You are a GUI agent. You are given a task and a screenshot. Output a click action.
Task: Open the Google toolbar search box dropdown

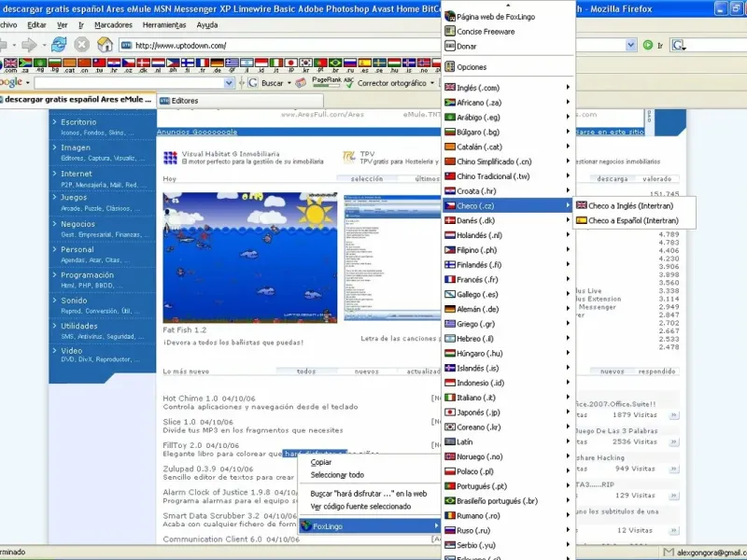pos(229,83)
